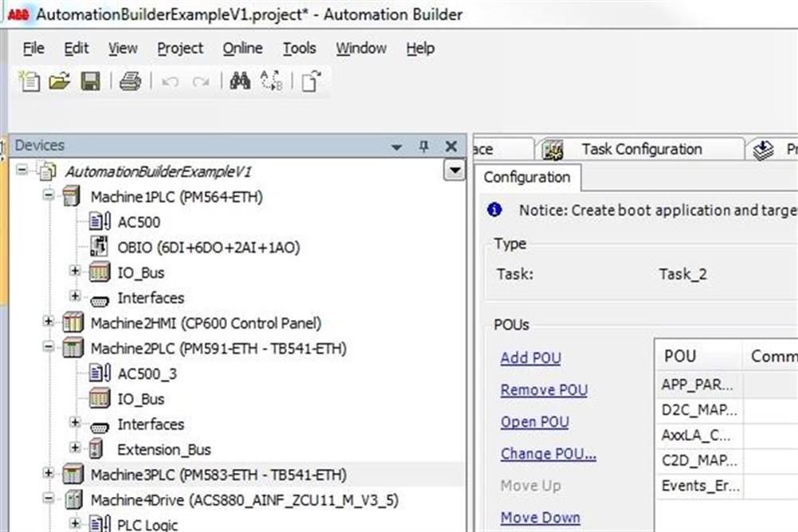Click the Add POU link
The width and height of the screenshot is (798, 532).
530,358
